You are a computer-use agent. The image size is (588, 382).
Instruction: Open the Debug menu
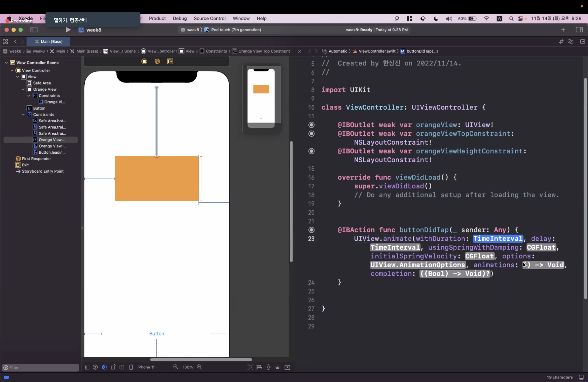coord(180,18)
